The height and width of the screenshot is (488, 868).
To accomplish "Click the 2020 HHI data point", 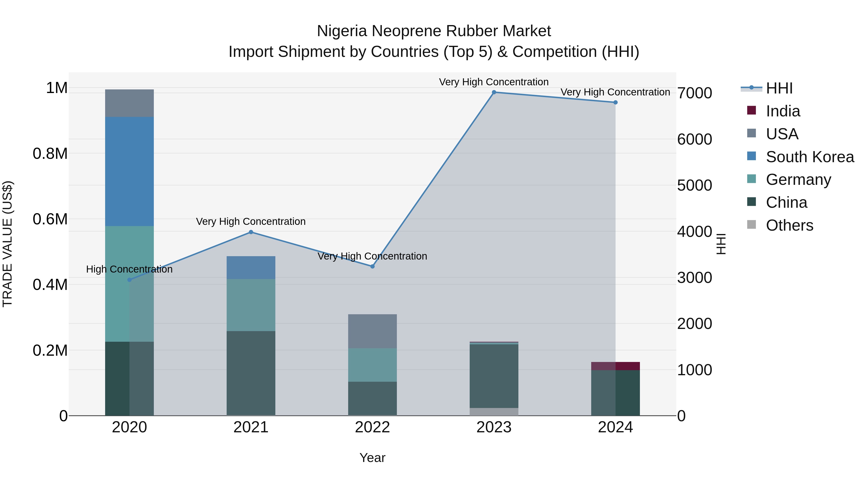I will click(x=129, y=280).
